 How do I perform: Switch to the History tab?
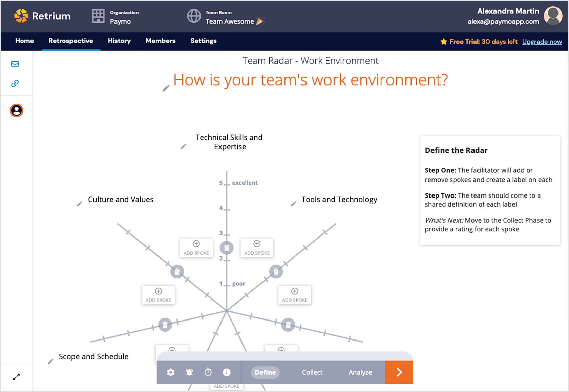click(x=119, y=41)
